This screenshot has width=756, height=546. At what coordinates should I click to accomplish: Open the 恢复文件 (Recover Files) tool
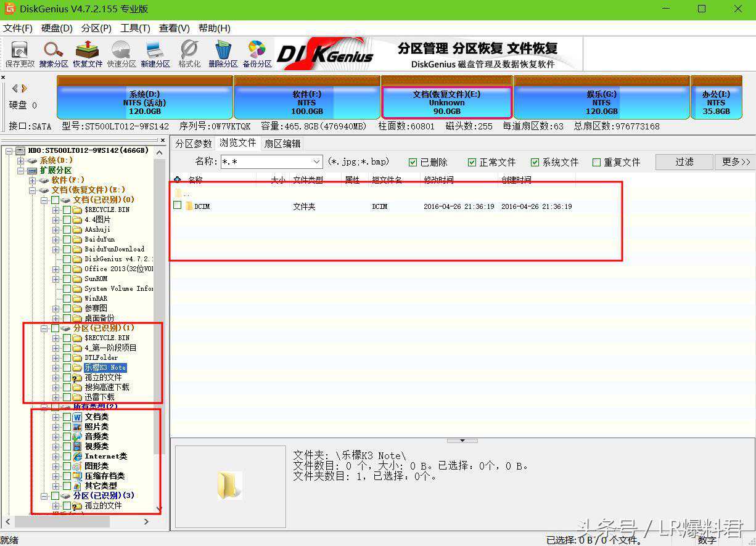pos(88,54)
